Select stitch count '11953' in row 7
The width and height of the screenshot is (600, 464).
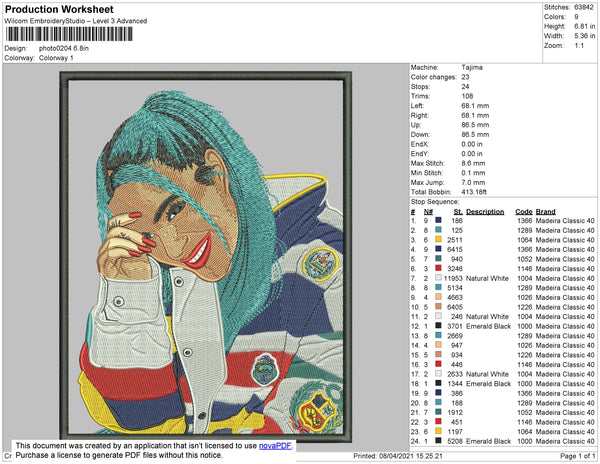point(453,278)
